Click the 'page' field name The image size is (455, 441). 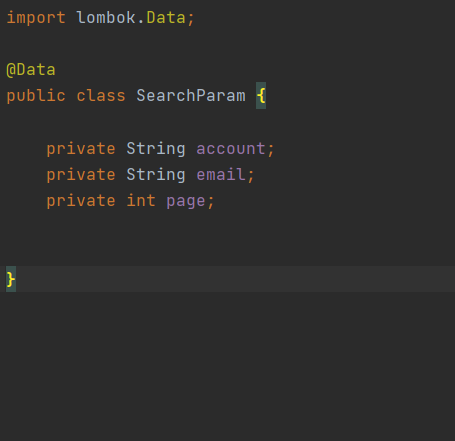(x=186, y=201)
